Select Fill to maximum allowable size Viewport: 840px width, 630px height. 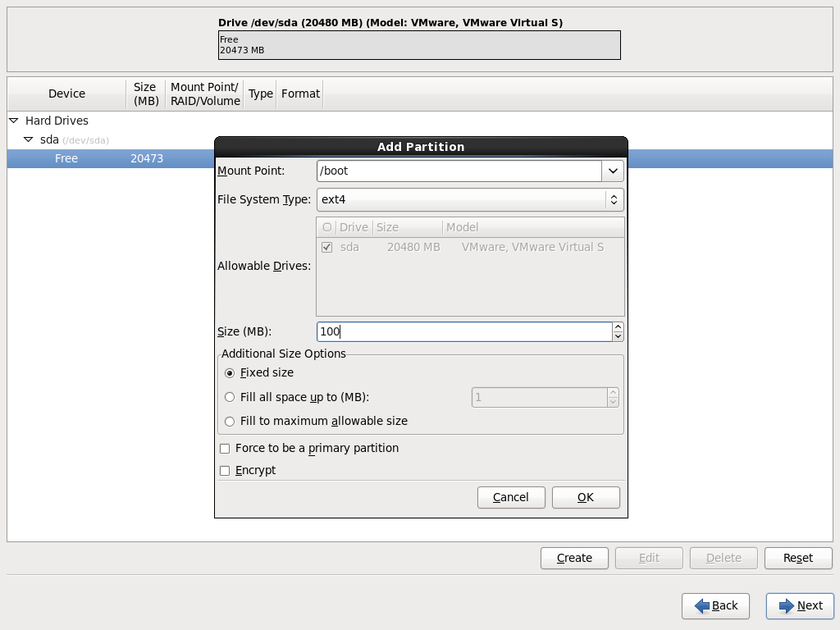click(230, 422)
